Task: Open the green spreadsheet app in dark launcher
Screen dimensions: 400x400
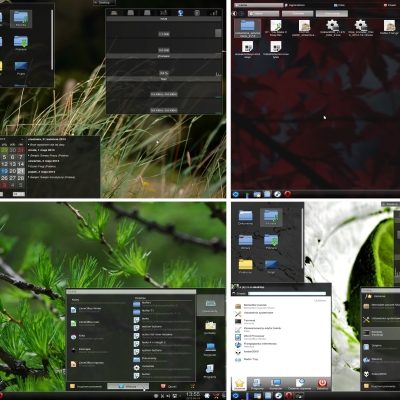Action: coord(85,323)
